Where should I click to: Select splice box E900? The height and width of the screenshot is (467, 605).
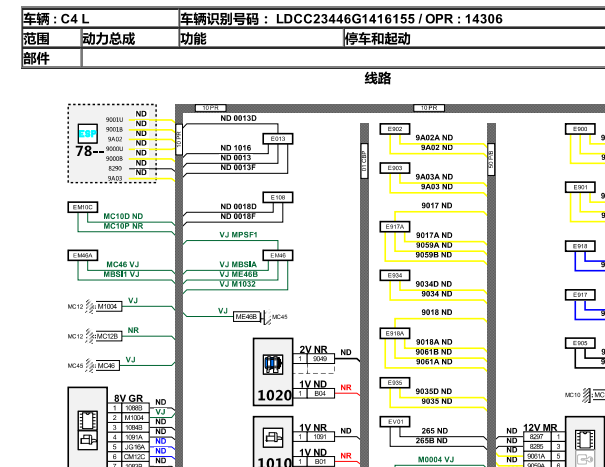point(580,129)
